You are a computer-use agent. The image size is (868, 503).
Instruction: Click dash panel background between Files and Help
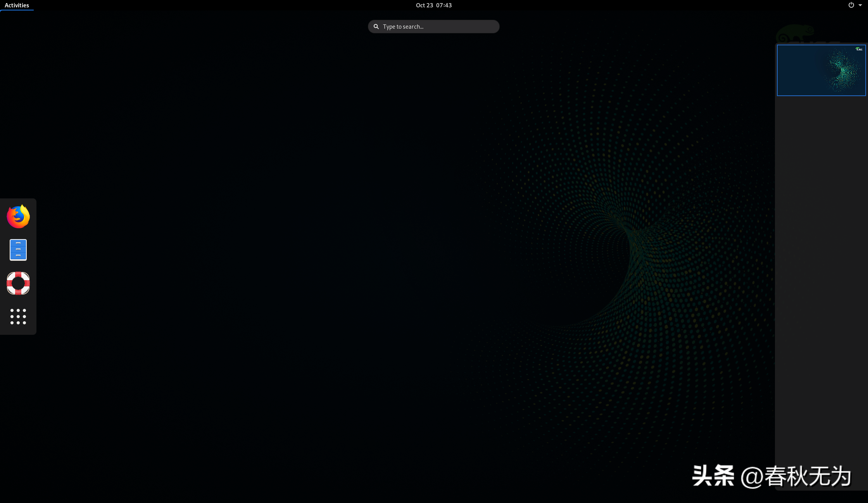tap(18, 267)
